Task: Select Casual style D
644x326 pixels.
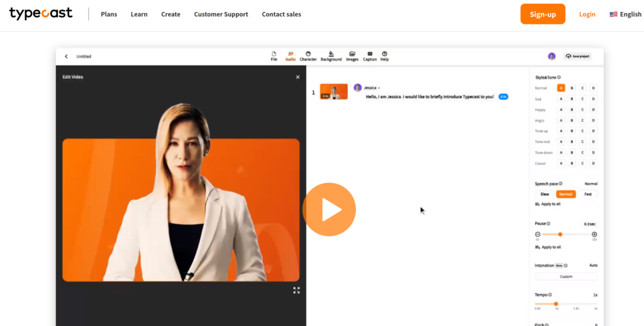Action: 593,163
